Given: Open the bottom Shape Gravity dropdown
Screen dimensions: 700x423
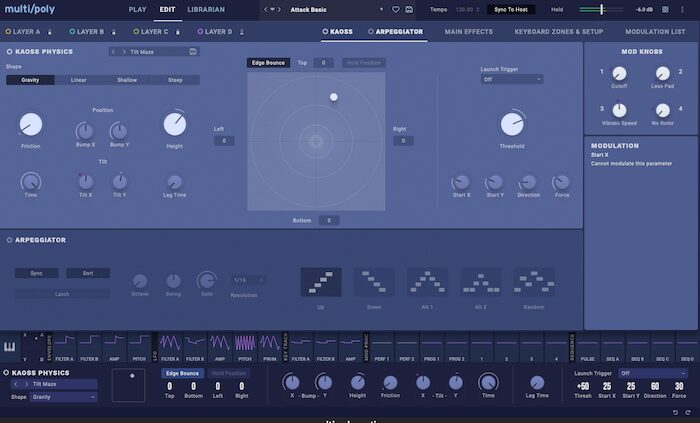Looking at the screenshot, I should click(x=64, y=397).
